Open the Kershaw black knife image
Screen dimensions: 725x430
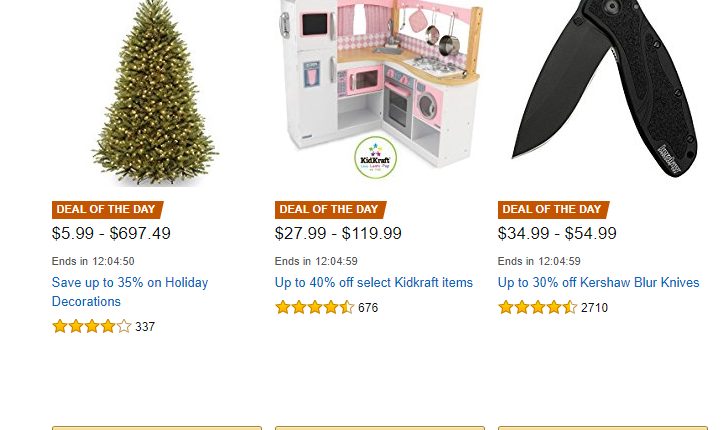pos(603,88)
